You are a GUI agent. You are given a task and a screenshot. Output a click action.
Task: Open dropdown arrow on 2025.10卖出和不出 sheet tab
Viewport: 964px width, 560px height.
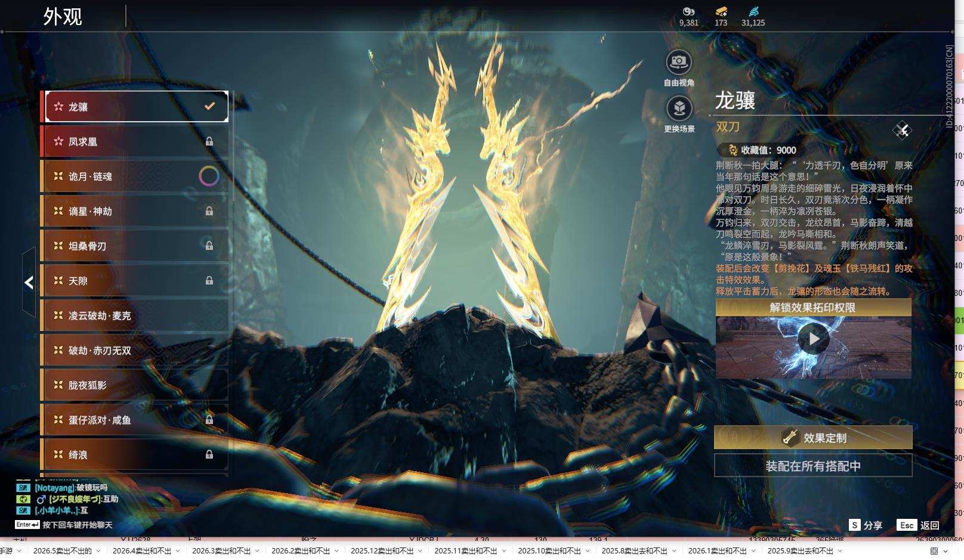(x=588, y=551)
